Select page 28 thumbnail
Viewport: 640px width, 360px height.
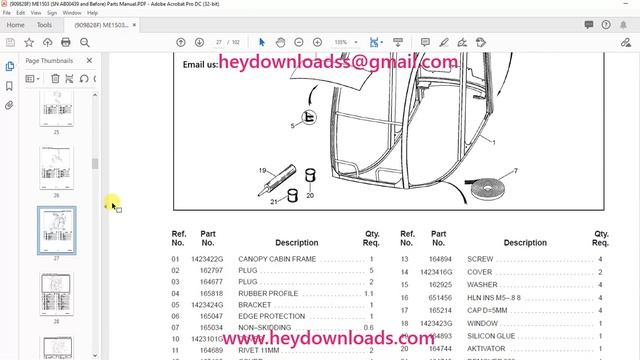tap(56, 294)
